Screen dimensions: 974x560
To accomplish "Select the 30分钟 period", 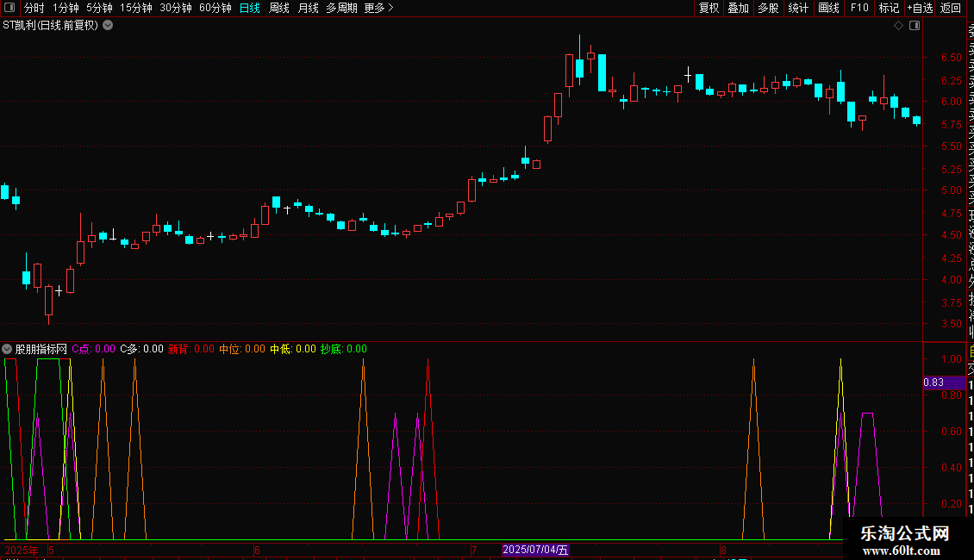I will click(x=176, y=8).
